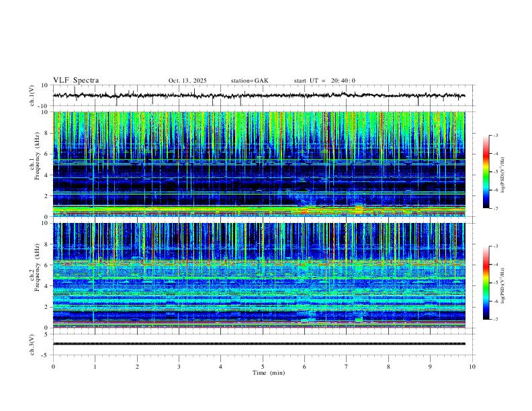Viewport: 532px width, 411px height.
Task: Click the ch.3 black voltage trace band
Action: click(259, 344)
